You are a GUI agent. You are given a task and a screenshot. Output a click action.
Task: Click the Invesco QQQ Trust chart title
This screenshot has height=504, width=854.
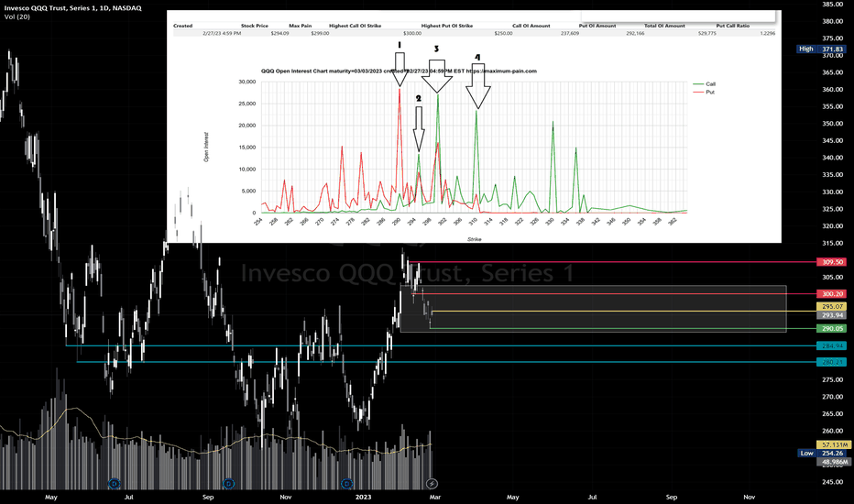click(x=73, y=8)
